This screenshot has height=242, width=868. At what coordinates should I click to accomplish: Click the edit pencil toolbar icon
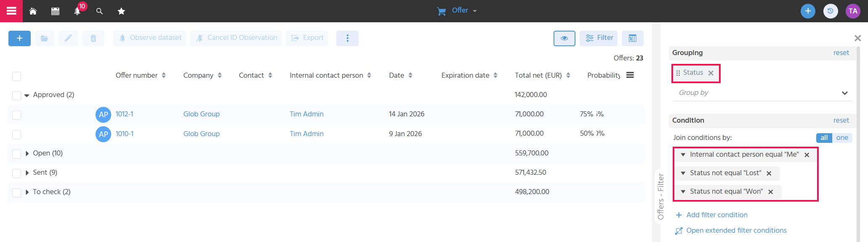[x=68, y=38]
